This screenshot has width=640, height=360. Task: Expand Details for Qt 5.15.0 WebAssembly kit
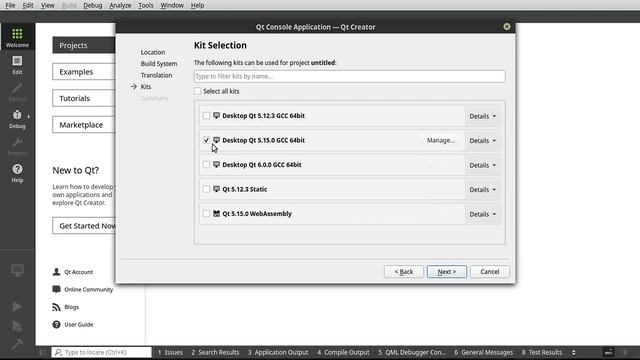(482, 214)
